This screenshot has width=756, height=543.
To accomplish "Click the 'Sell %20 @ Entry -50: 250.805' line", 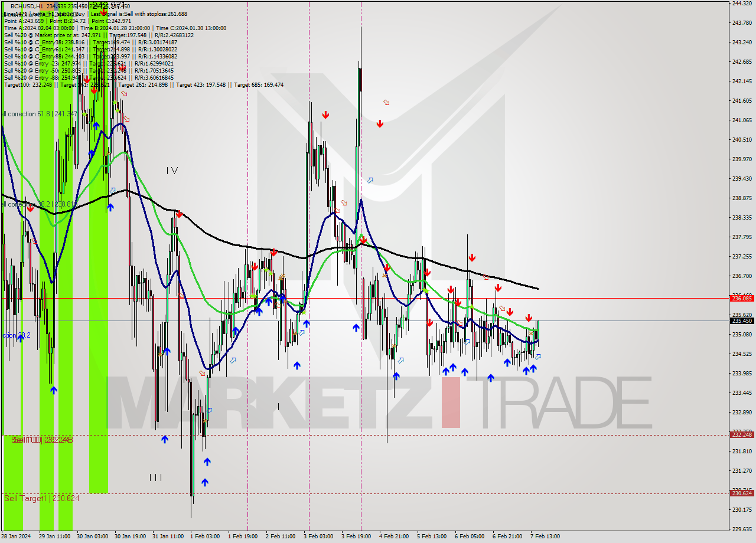I will pyautogui.click(x=89, y=70).
